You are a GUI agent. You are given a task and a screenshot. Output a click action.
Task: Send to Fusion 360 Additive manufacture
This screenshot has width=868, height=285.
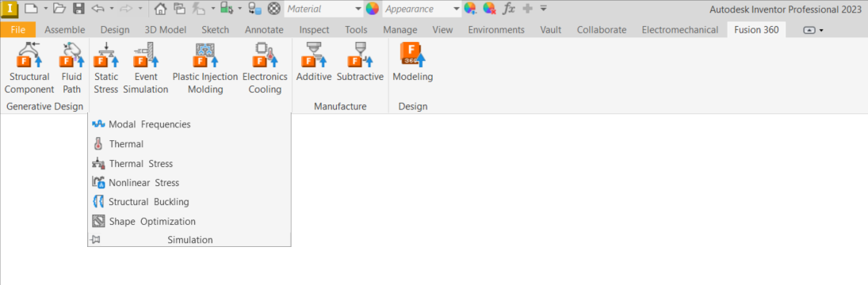coord(314,63)
